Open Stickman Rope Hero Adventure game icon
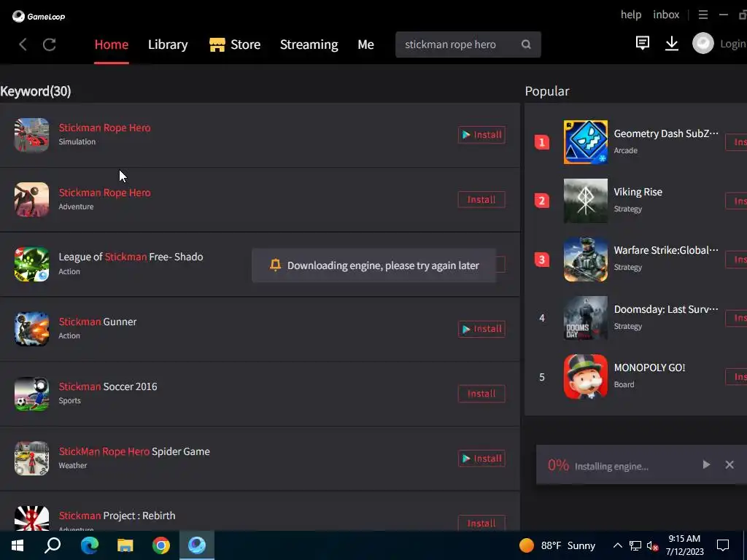Viewport: 747px width, 560px height. (x=31, y=200)
